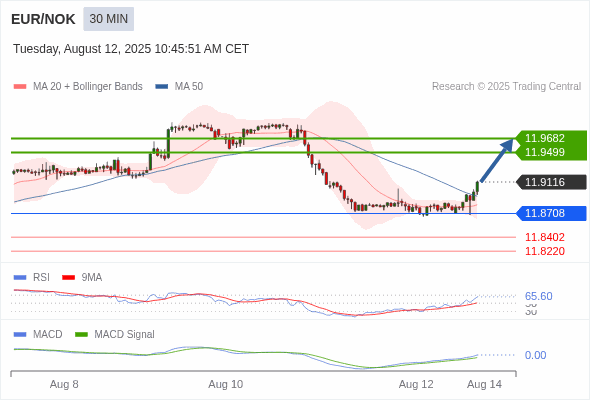Click the blue RSI legend swatch
This screenshot has height=400, width=590.
(x=20, y=278)
